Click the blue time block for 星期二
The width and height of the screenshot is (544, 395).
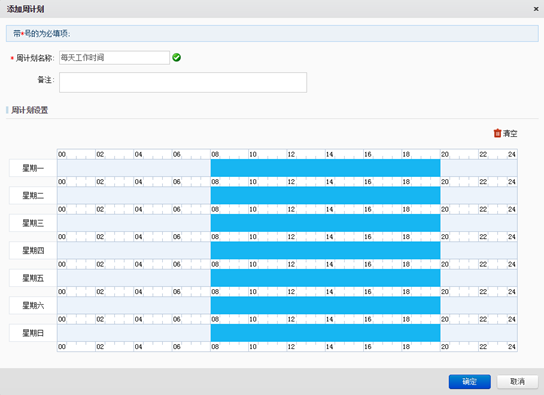[325, 196]
